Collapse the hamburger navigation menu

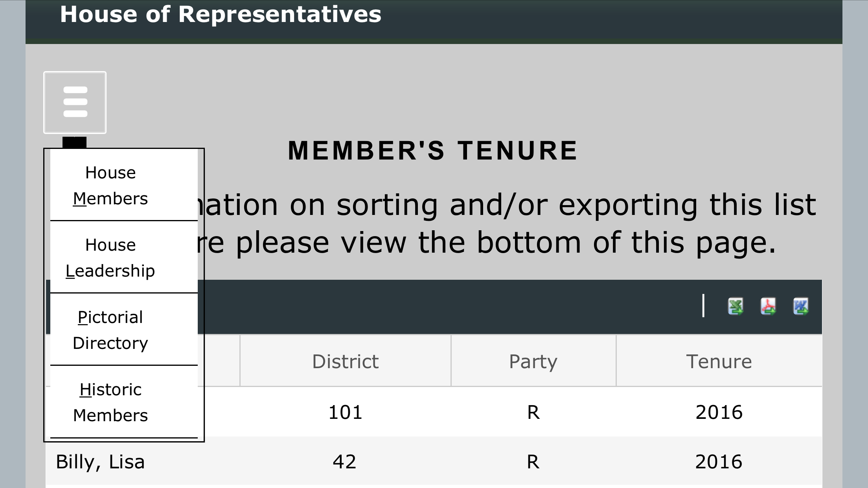point(75,102)
